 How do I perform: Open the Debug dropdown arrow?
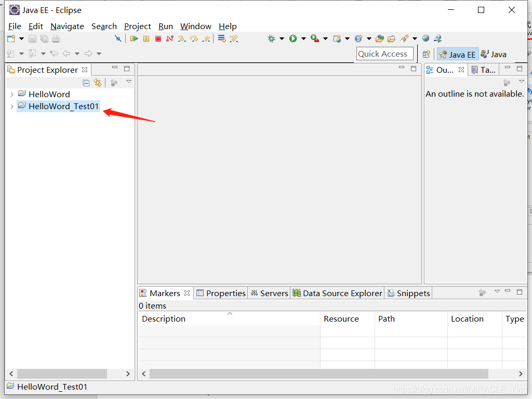coord(282,38)
